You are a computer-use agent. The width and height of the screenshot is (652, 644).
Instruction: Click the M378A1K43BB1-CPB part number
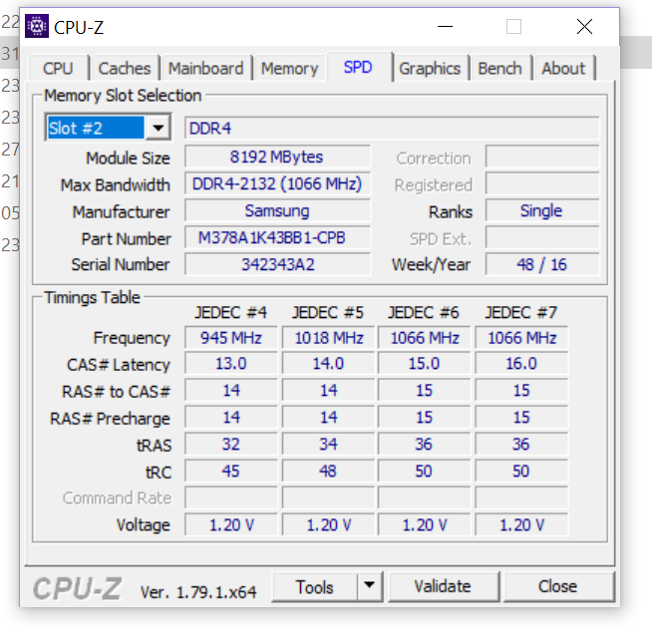277,238
